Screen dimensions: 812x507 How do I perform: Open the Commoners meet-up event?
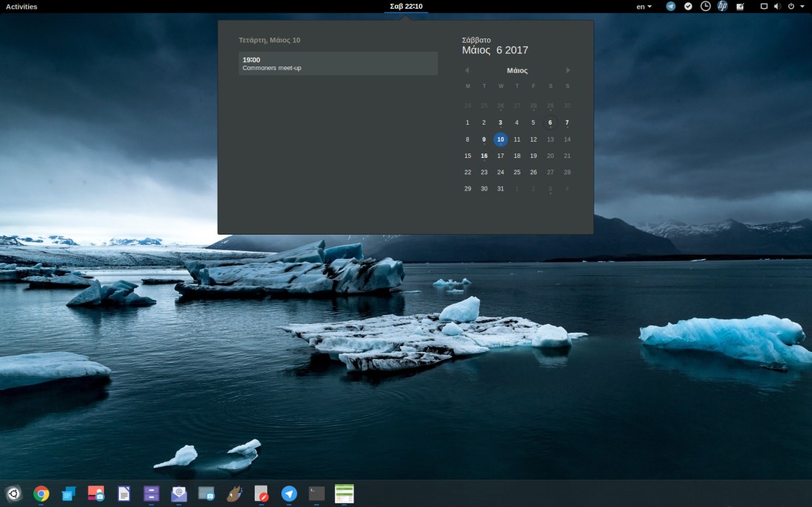338,63
